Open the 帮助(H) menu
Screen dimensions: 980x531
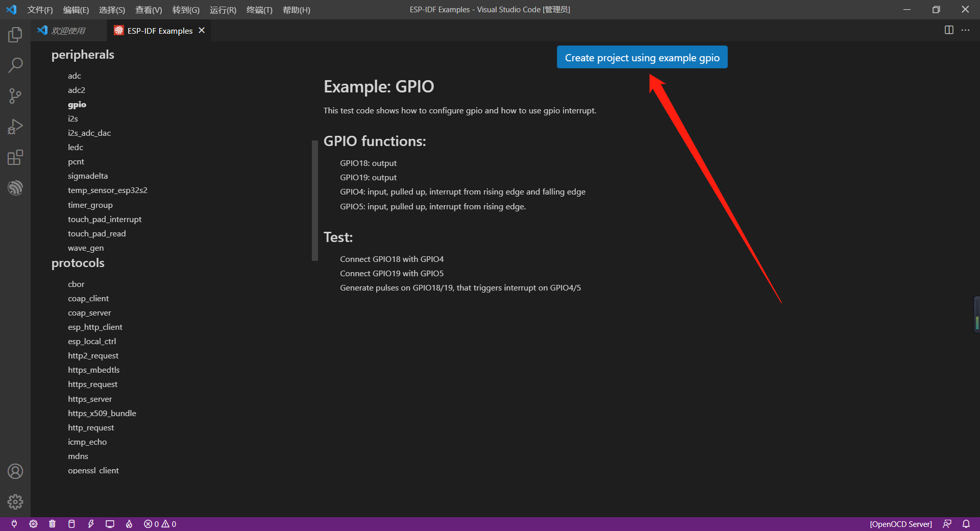pyautogui.click(x=296, y=10)
